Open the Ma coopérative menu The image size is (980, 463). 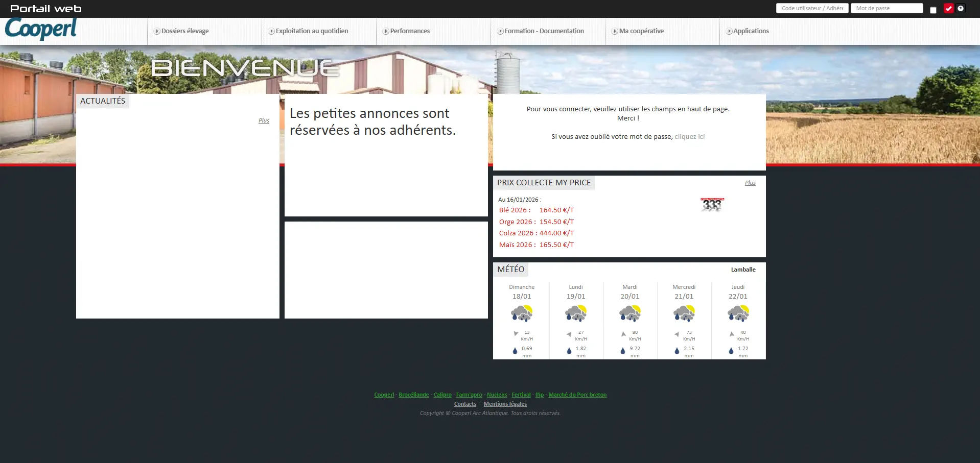click(x=641, y=31)
